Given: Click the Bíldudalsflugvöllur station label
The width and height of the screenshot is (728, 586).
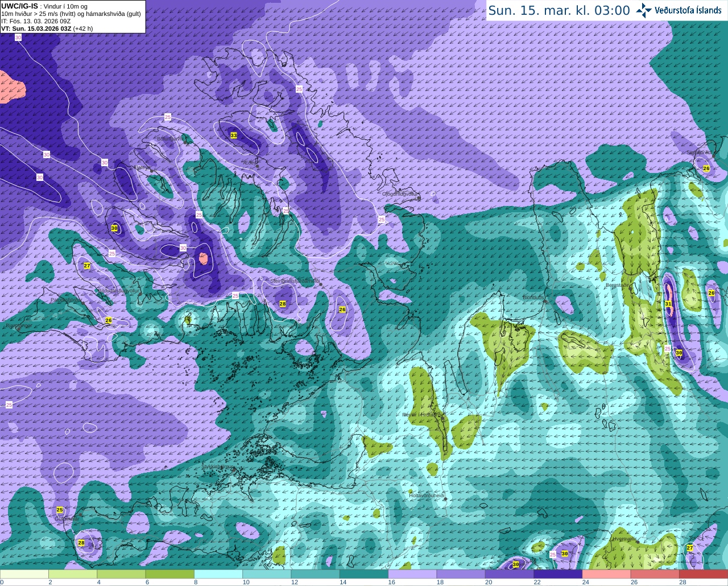Looking at the screenshot, I should pos(119,290).
